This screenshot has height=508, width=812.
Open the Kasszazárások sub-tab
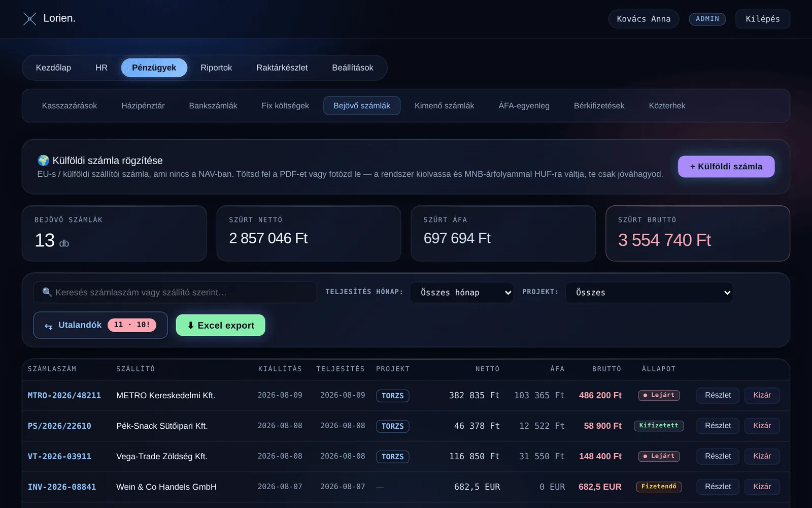pyautogui.click(x=70, y=106)
